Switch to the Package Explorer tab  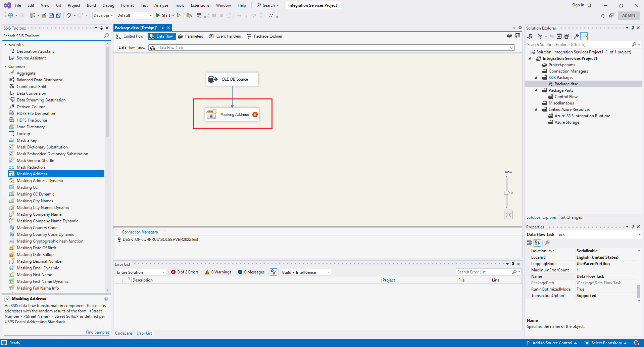pos(264,36)
